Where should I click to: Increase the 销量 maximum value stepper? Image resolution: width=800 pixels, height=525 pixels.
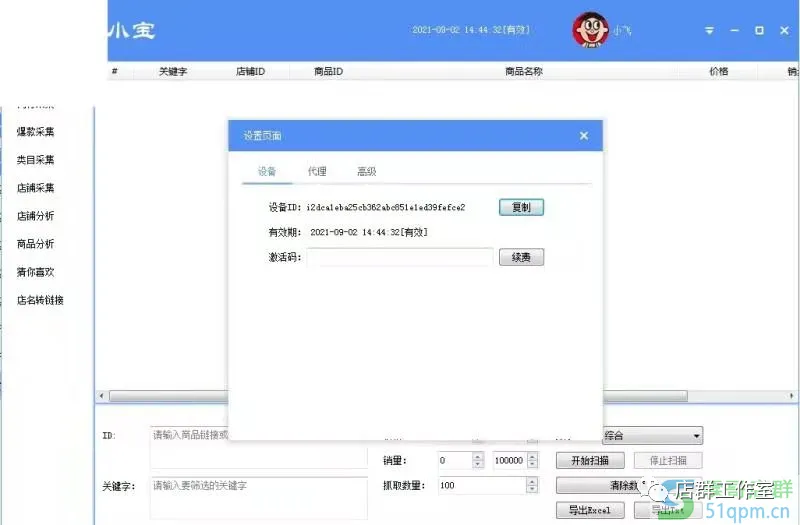click(x=533, y=457)
